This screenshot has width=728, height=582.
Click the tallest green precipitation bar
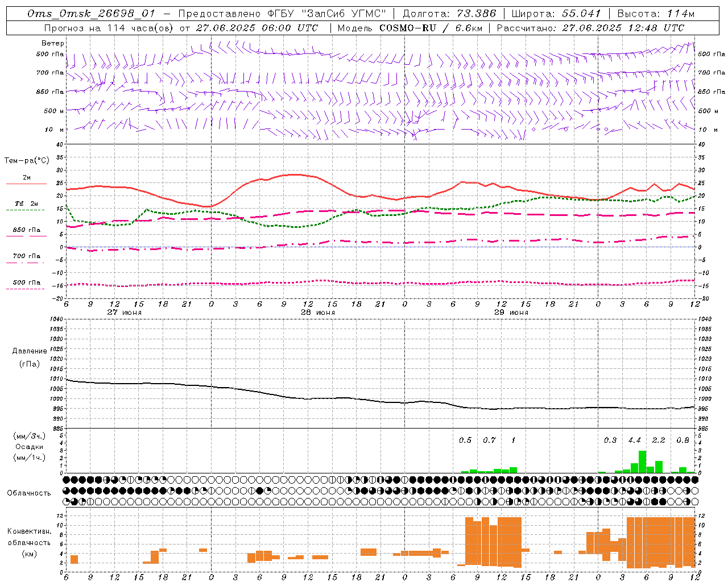point(643,462)
